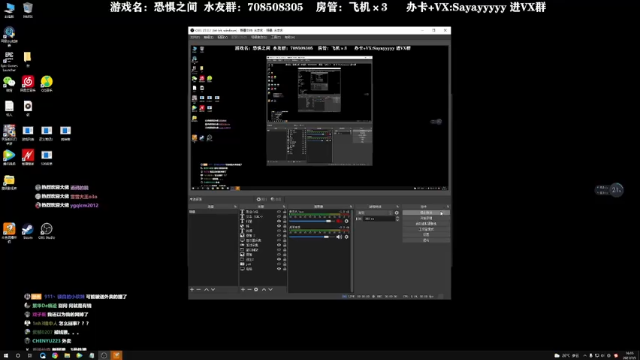The height and width of the screenshot is (360, 640).
Task: Click the second mixer channel volume slider
Action: point(312,237)
